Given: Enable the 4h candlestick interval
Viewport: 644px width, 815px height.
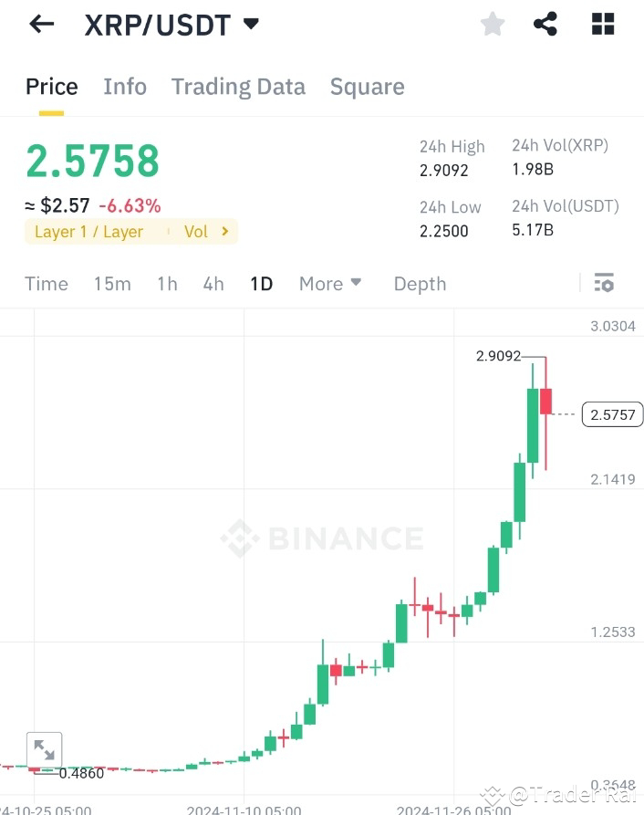Looking at the screenshot, I should [213, 283].
